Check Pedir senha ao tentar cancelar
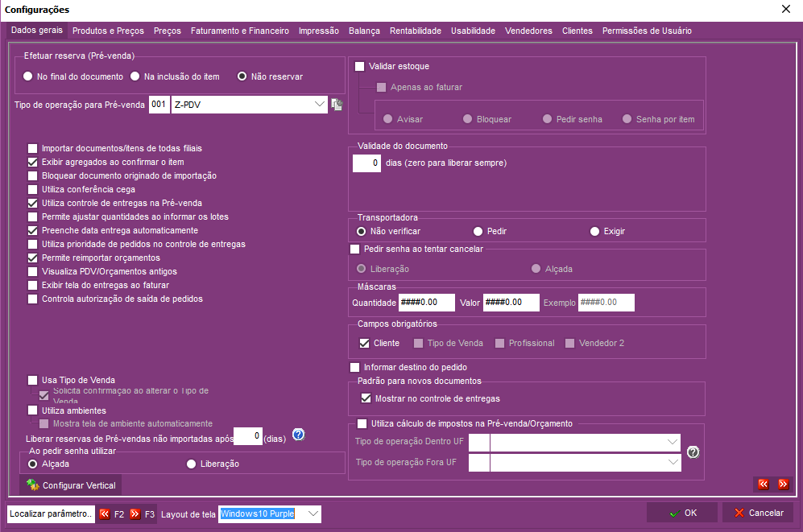Viewport: 803px width, 532px height. pos(355,250)
